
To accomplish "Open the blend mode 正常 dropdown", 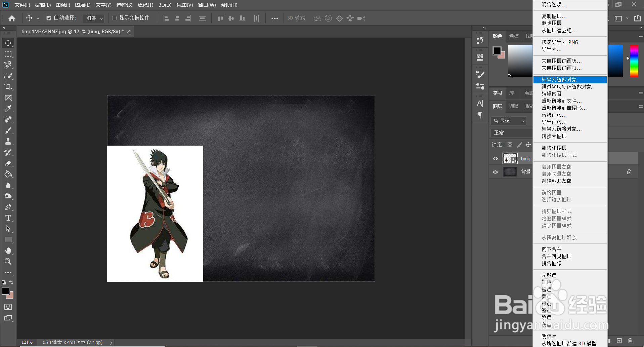I will coord(512,133).
